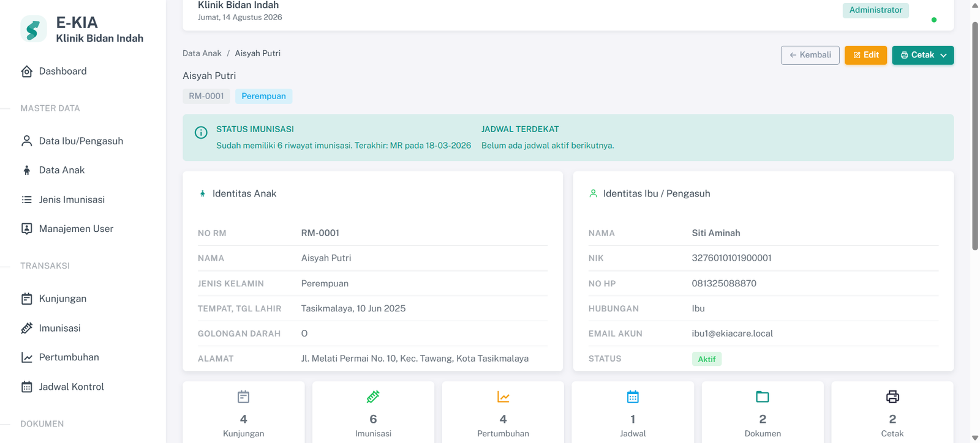
Task: Click the Dashboard home icon
Action: 27,72
